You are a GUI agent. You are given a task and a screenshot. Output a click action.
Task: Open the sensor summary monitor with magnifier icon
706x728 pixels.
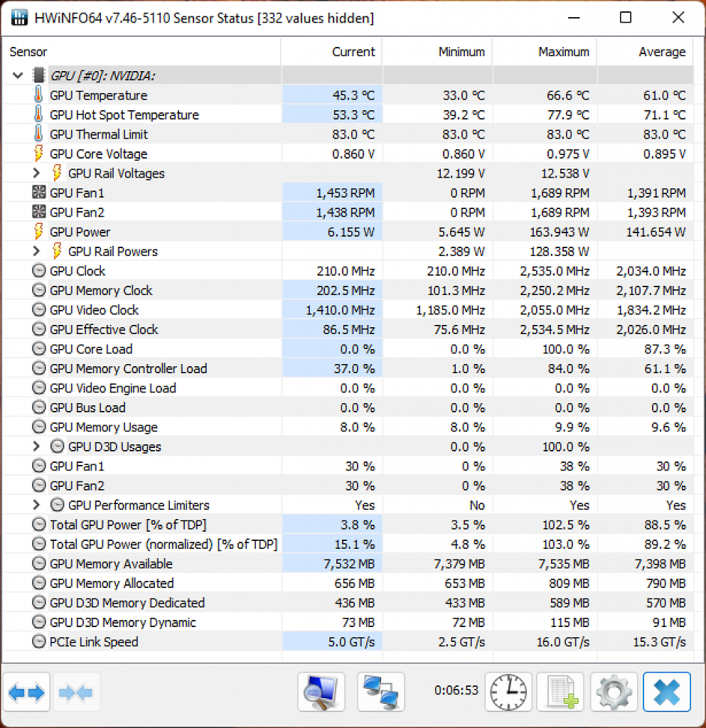321,692
